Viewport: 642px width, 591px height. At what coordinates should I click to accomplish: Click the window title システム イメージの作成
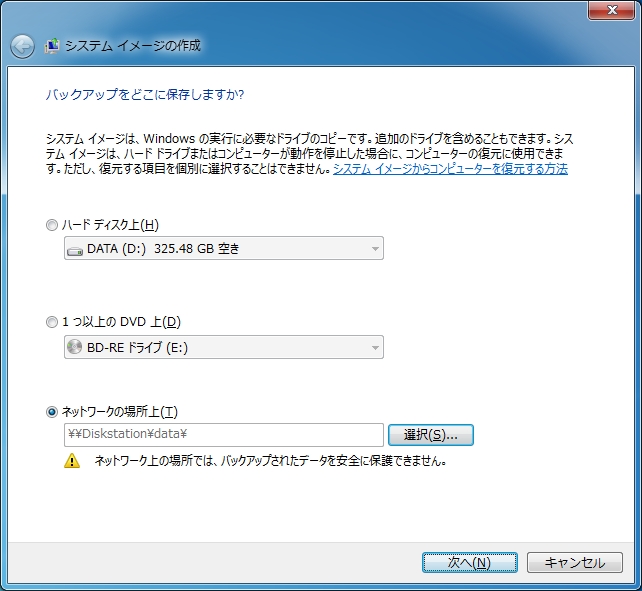(x=133, y=45)
